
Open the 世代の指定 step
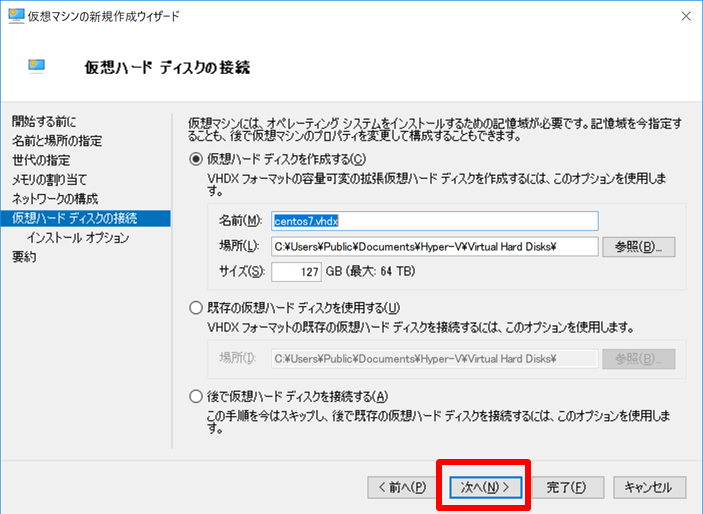click(x=41, y=160)
